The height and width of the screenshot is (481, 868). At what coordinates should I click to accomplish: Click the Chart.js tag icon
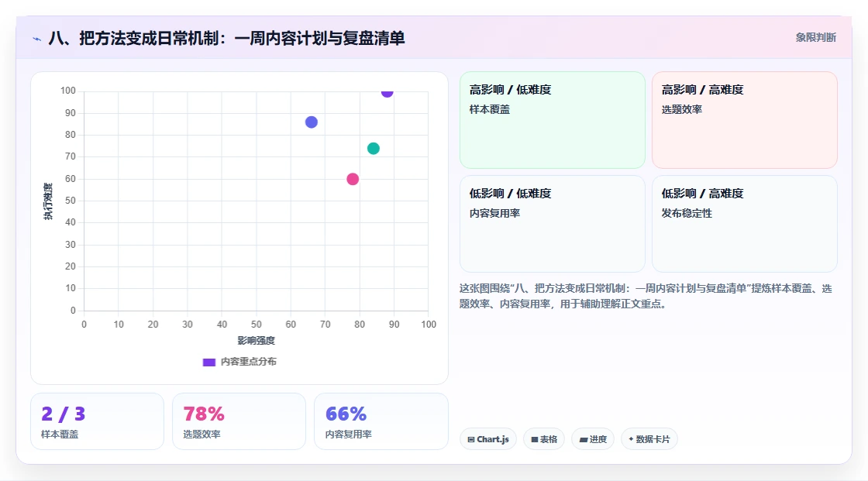[x=471, y=439]
